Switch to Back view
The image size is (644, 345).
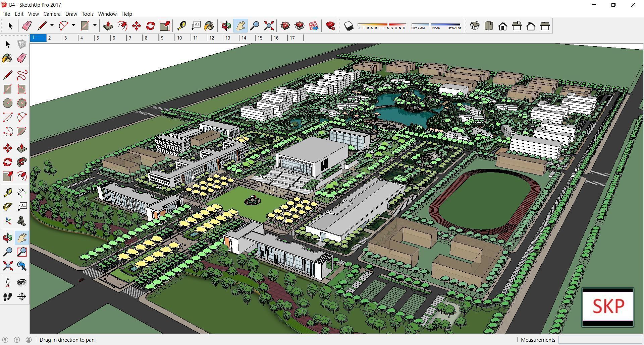(531, 26)
